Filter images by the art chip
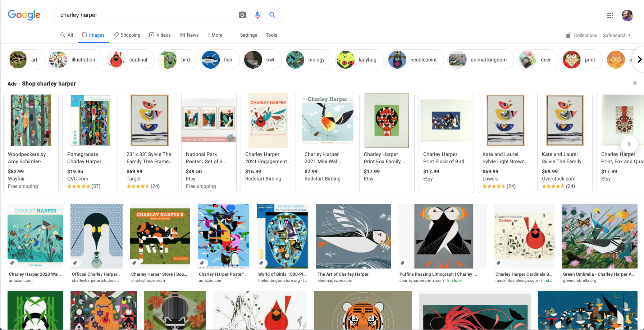 point(26,60)
